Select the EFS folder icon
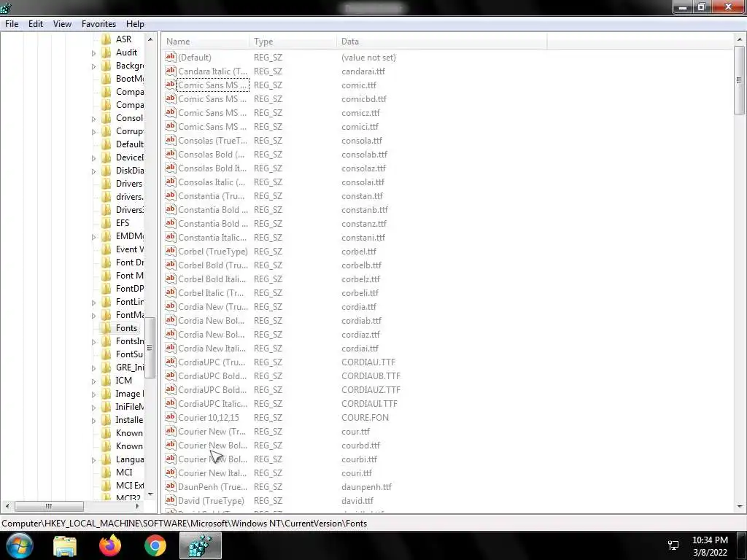This screenshot has height=560, width=747. click(x=107, y=223)
